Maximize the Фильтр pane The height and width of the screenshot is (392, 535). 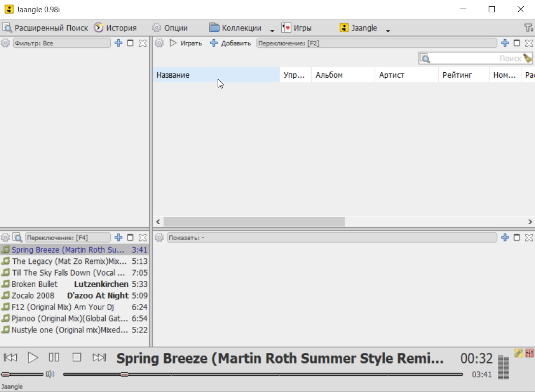[130, 43]
